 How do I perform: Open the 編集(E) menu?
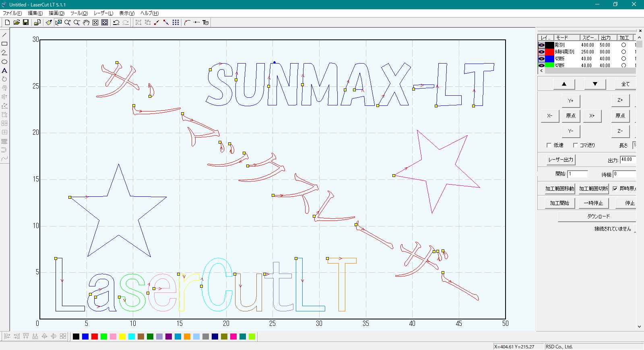35,13
